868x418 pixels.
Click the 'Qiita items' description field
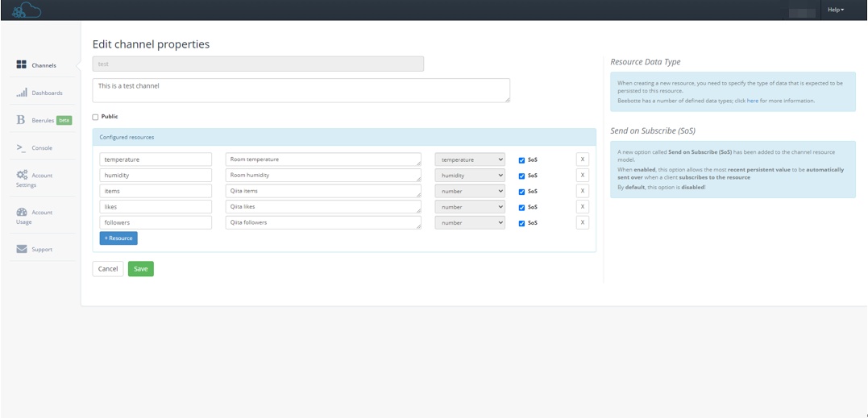tap(323, 191)
